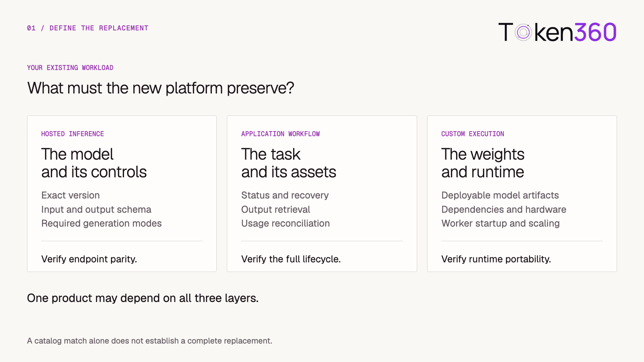Click the footnote about a catalog match alone
644x362 pixels.
click(x=149, y=341)
